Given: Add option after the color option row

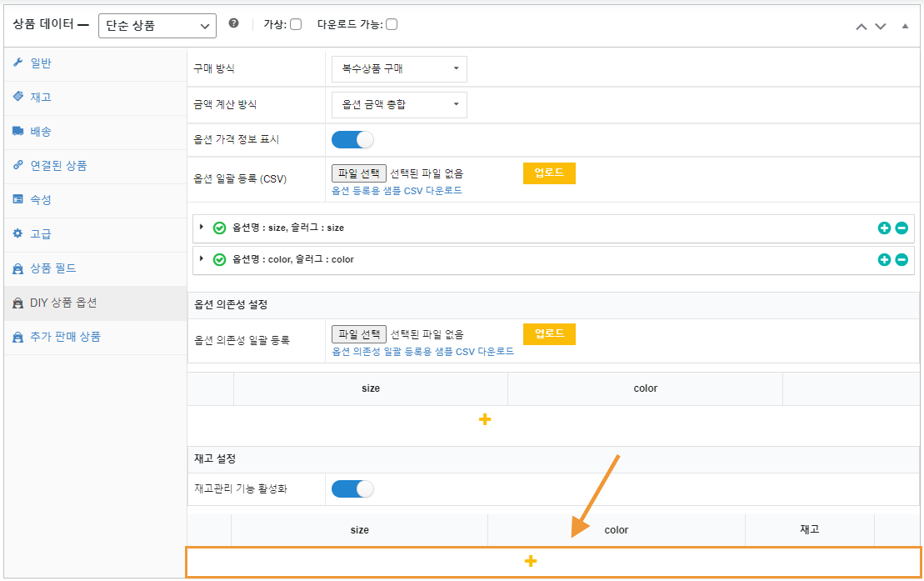Looking at the screenshot, I should click(x=884, y=259).
